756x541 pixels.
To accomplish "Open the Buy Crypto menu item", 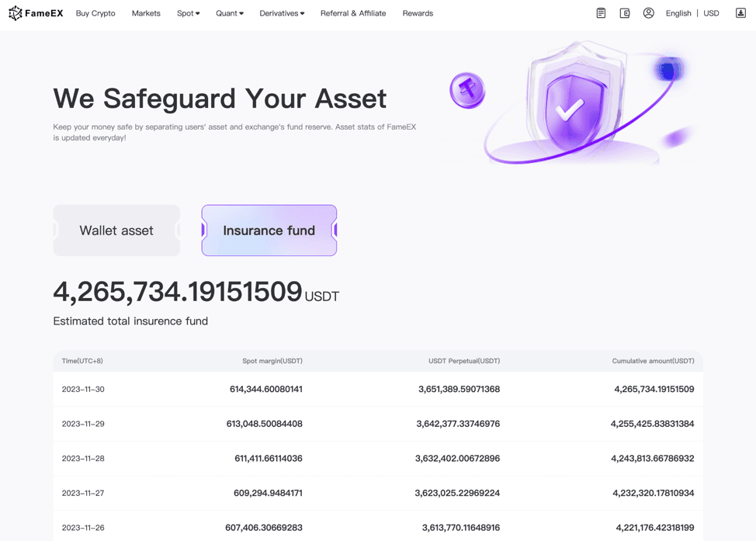I will tap(95, 13).
